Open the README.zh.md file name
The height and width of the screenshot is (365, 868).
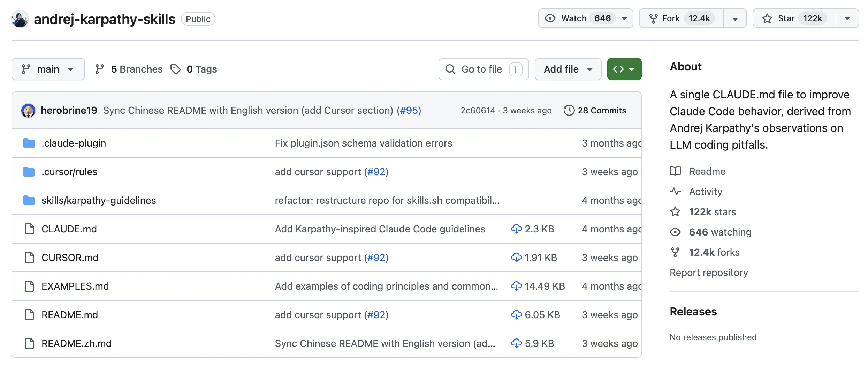click(76, 343)
